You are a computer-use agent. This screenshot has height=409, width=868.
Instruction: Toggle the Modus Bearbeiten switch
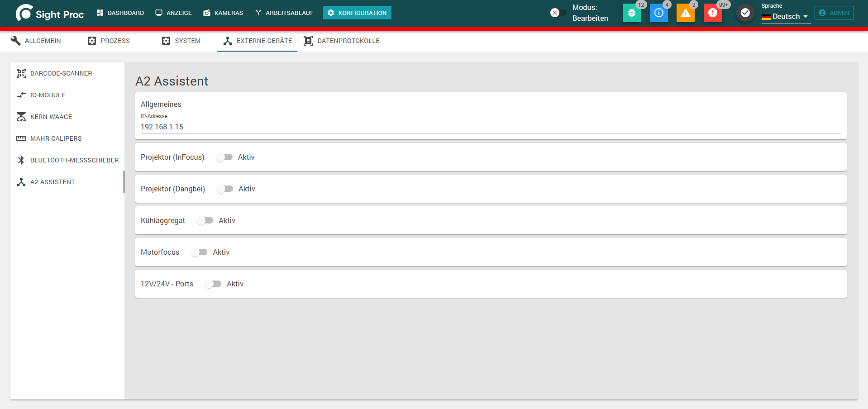click(x=558, y=13)
